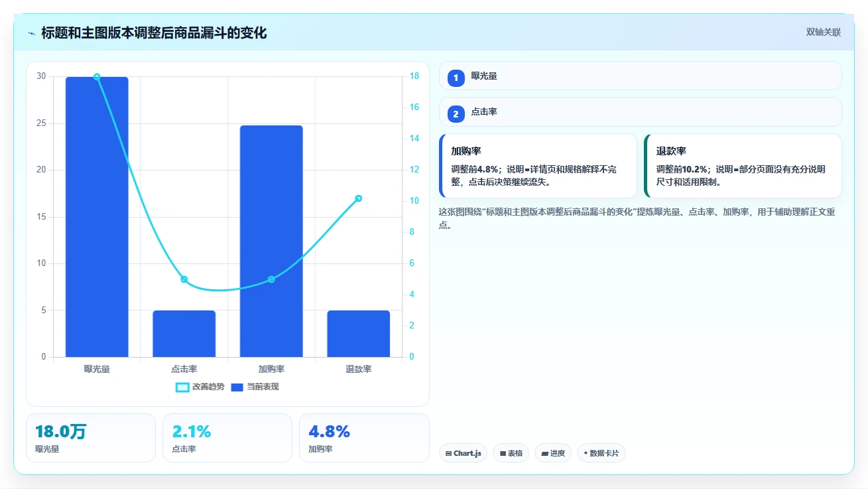The image size is (868, 489).
Task: Open the 数据卡片 chip
Action: pos(601,453)
